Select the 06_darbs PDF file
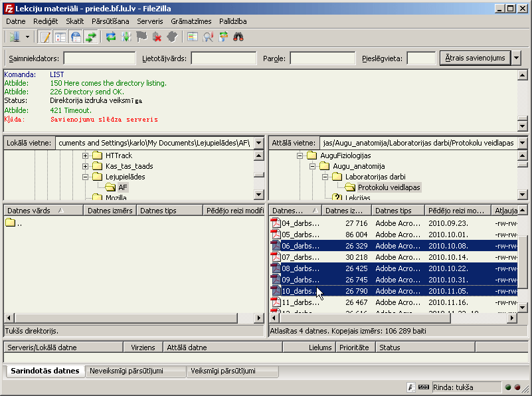Viewport: 532px width, 396px height. pyautogui.click(x=394, y=246)
